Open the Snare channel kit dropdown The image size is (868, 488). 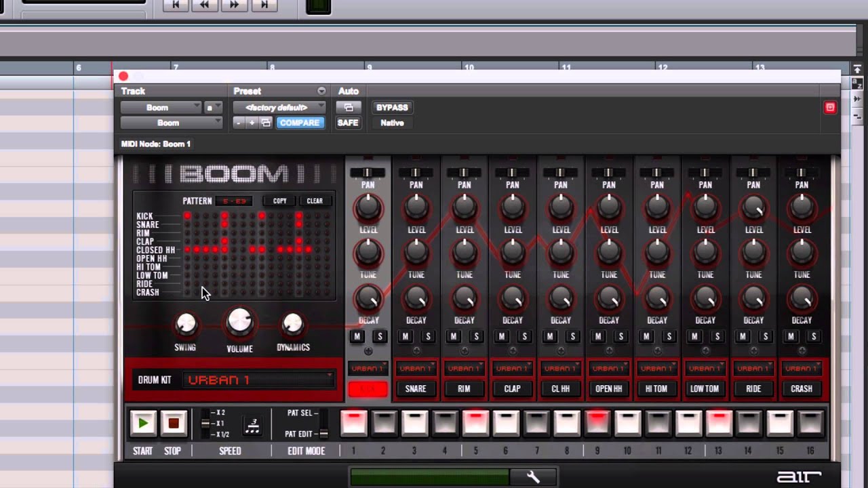[x=416, y=368]
